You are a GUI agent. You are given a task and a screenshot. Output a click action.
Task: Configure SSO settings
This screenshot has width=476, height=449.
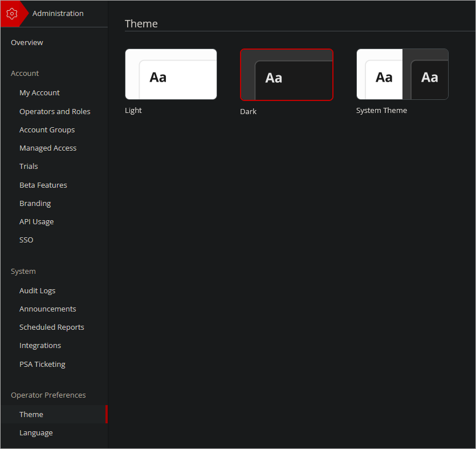point(26,240)
